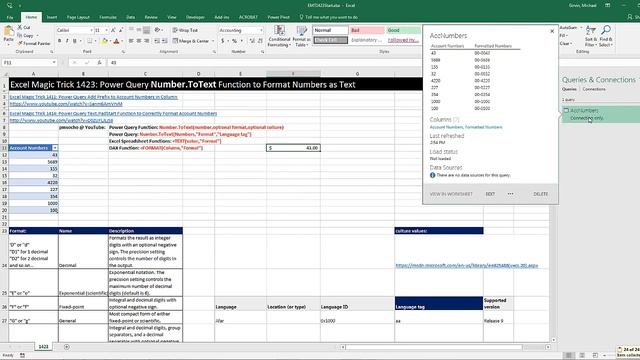Click the Cancel X icon in formula bar

tap(74, 62)
